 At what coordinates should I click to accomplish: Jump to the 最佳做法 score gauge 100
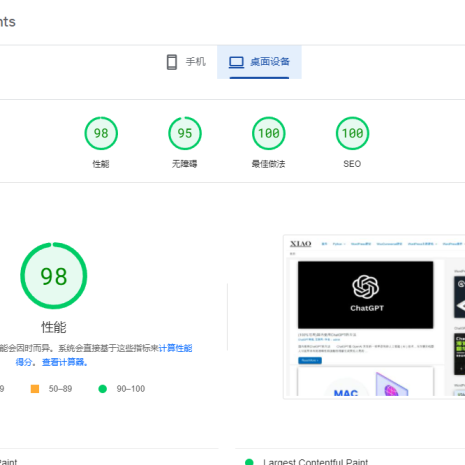269,133
